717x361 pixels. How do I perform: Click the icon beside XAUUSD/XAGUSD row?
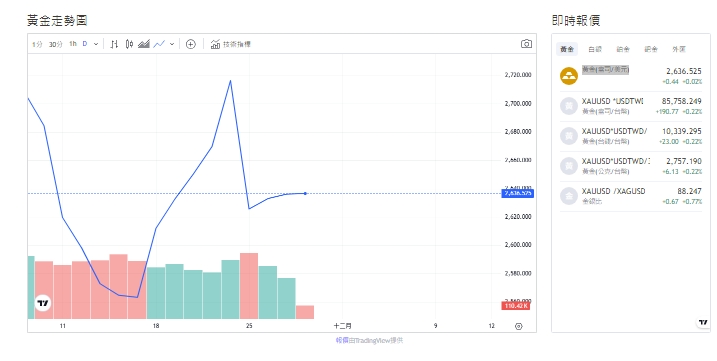tap(569, 196)
